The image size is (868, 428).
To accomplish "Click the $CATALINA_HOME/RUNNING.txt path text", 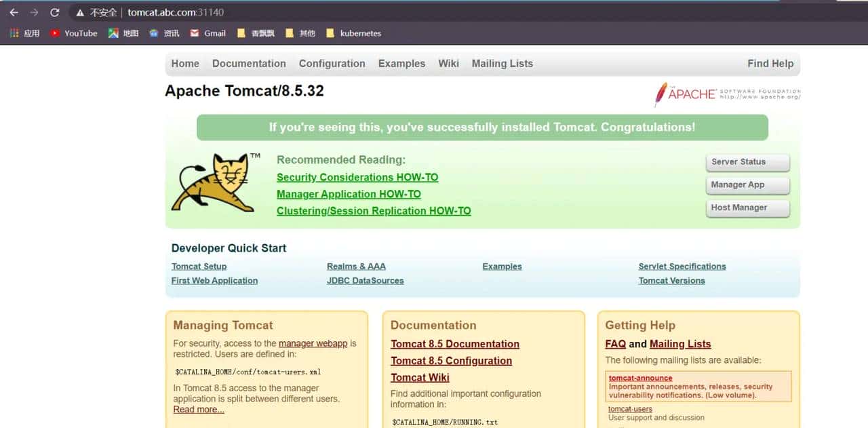I will point(445,423).
